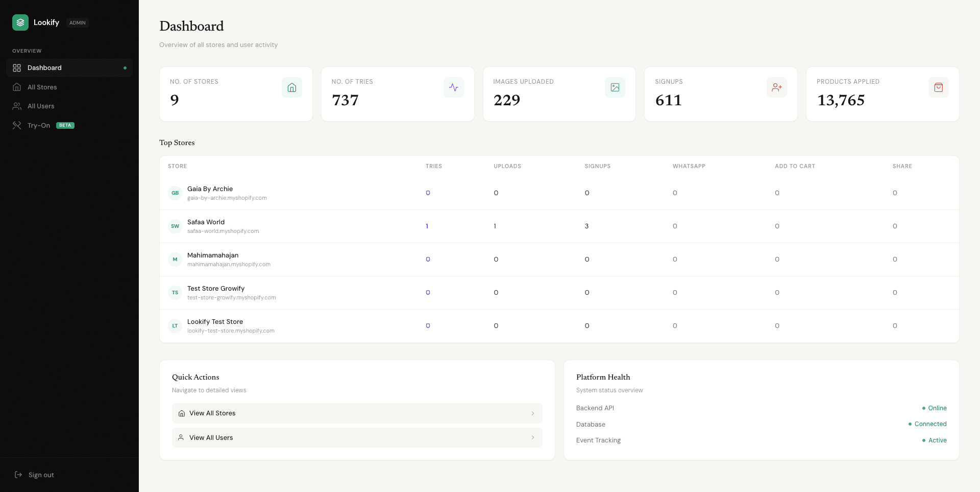This screenshot has height=492, width=980.
Task: Click the SW avatar for Safaa World
Action: tap(175, 226)
